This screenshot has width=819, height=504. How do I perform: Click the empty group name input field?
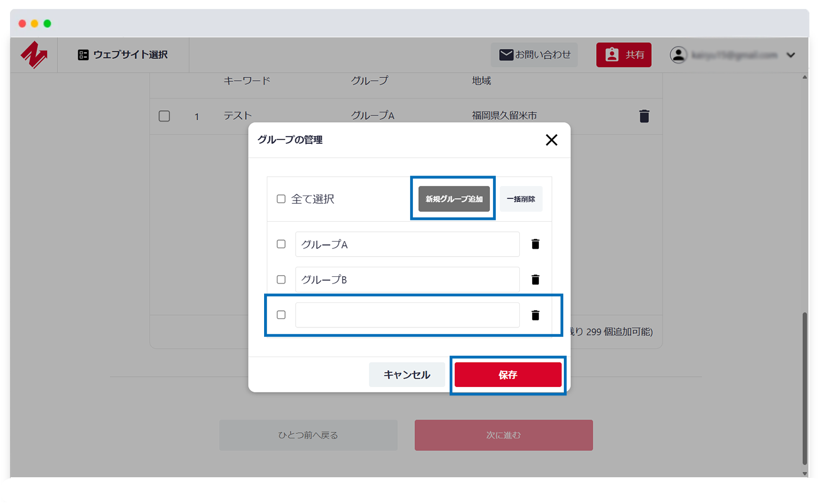(x=407, y=315)
